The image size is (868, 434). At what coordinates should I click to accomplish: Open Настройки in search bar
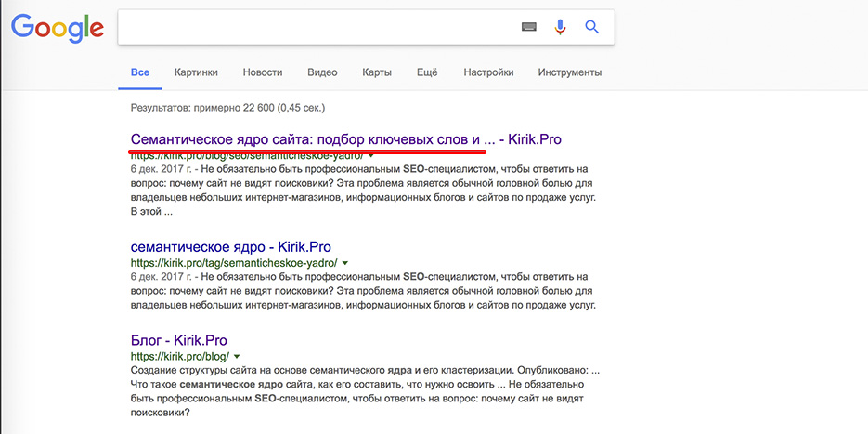click(488, 72)
